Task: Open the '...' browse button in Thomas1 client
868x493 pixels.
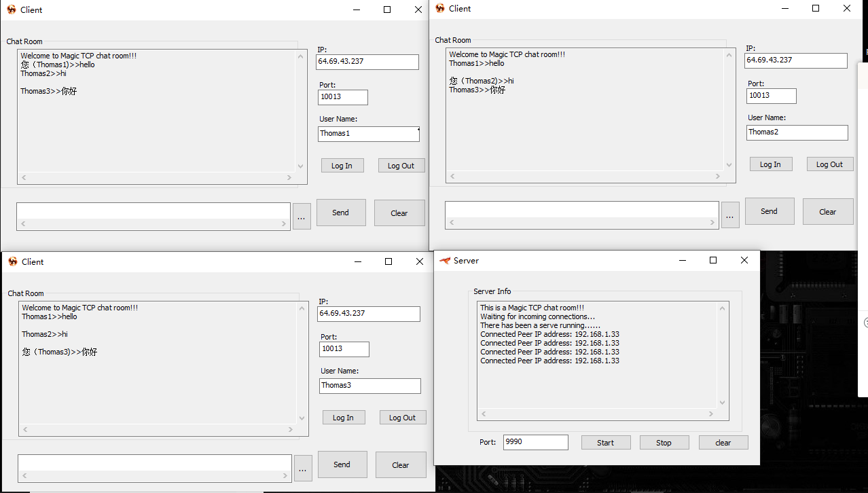Action: point(302,217)
